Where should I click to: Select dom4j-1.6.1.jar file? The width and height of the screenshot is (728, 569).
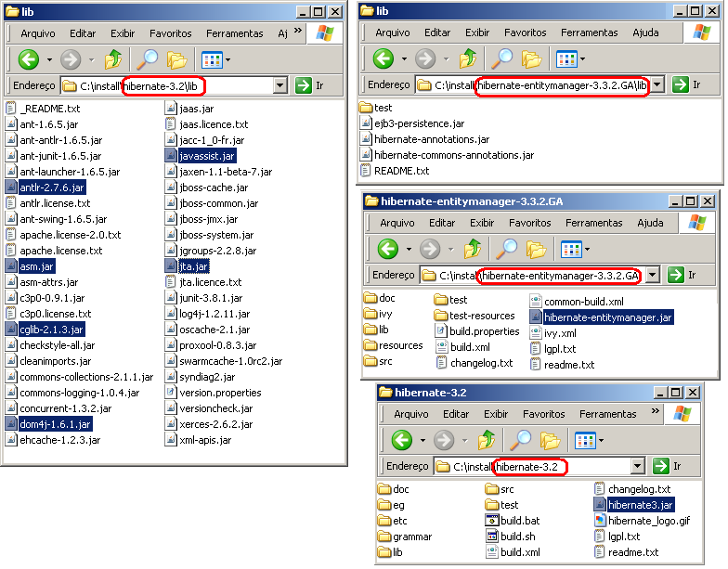point(48,423)
